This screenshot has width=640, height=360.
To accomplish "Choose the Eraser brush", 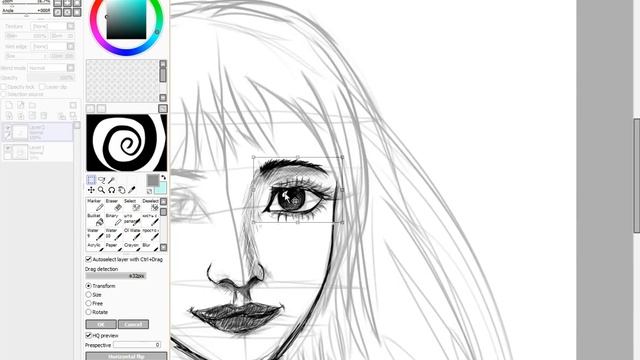I will [112, 205].
